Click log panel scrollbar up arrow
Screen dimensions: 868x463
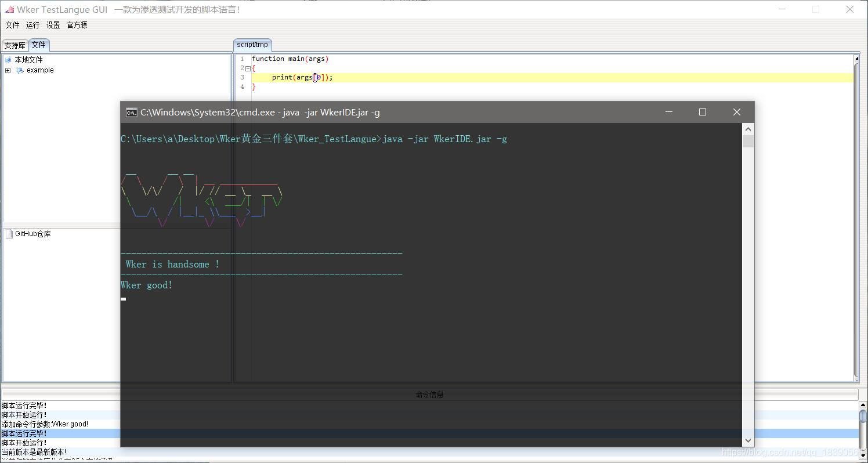click(x=863, y=405)
